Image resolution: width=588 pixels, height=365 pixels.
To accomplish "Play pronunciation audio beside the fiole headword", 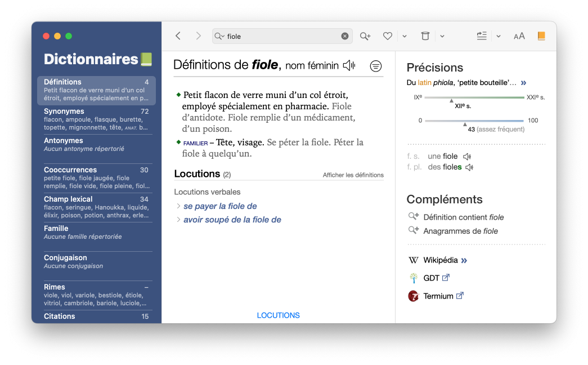I will tap(349, 65).
